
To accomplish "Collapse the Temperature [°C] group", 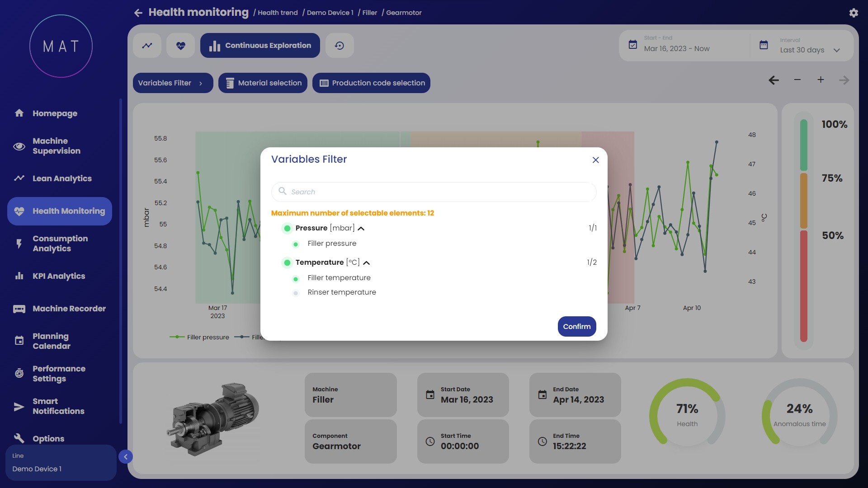I will (x=367, y=263).
